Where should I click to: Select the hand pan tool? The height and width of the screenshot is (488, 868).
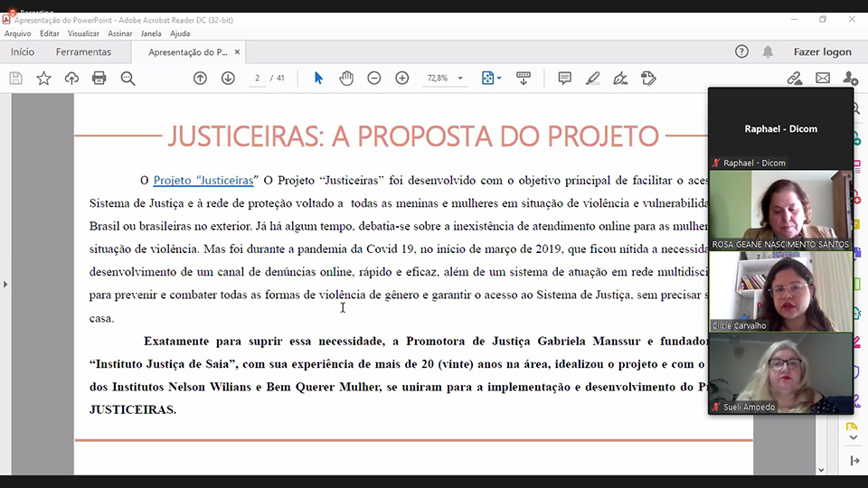346,79
